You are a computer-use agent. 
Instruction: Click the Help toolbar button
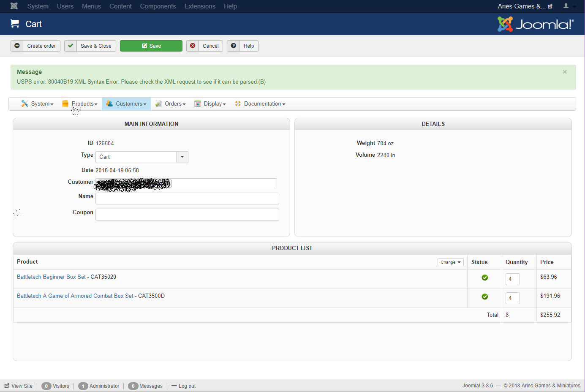(x=242, y=46)
